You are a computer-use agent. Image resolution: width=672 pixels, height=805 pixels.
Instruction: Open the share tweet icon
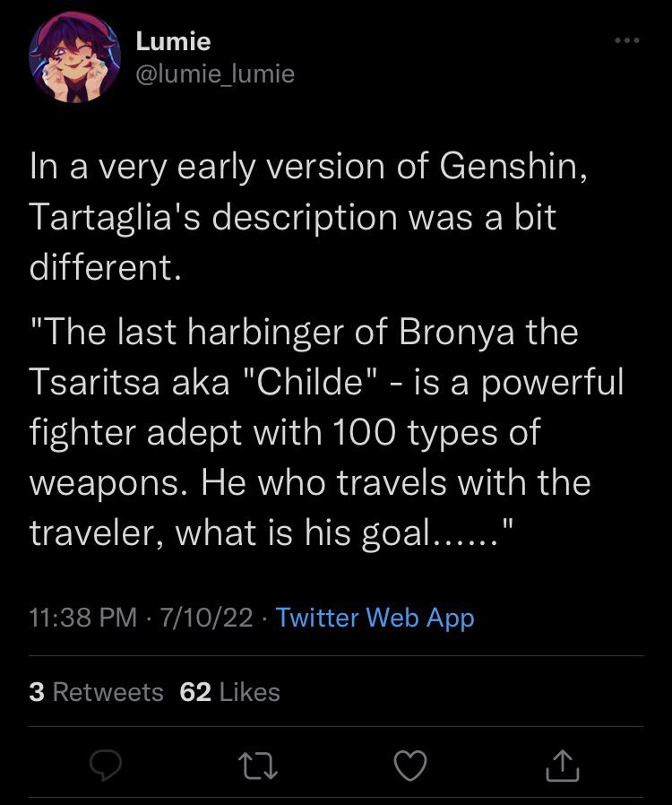(x=562, y=765)
